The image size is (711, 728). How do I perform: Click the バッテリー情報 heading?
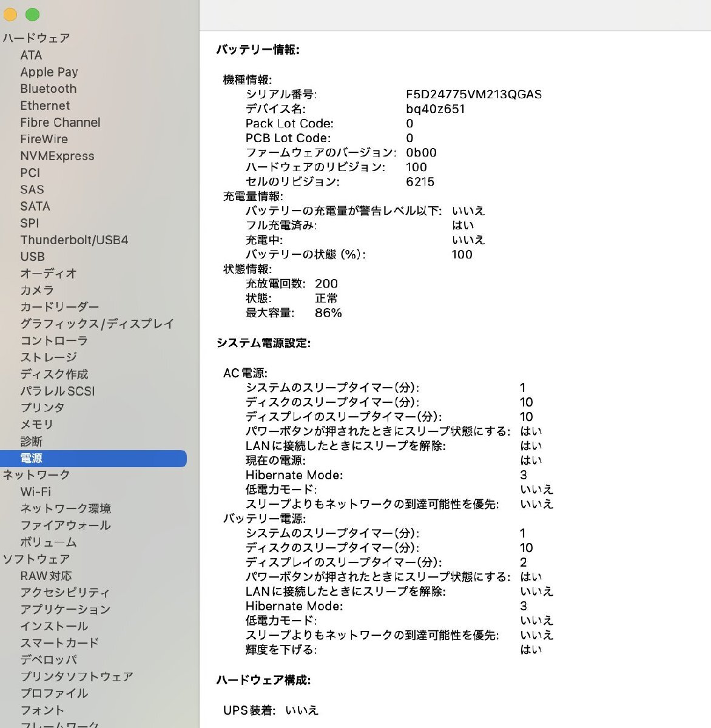[x=258, y=50]
